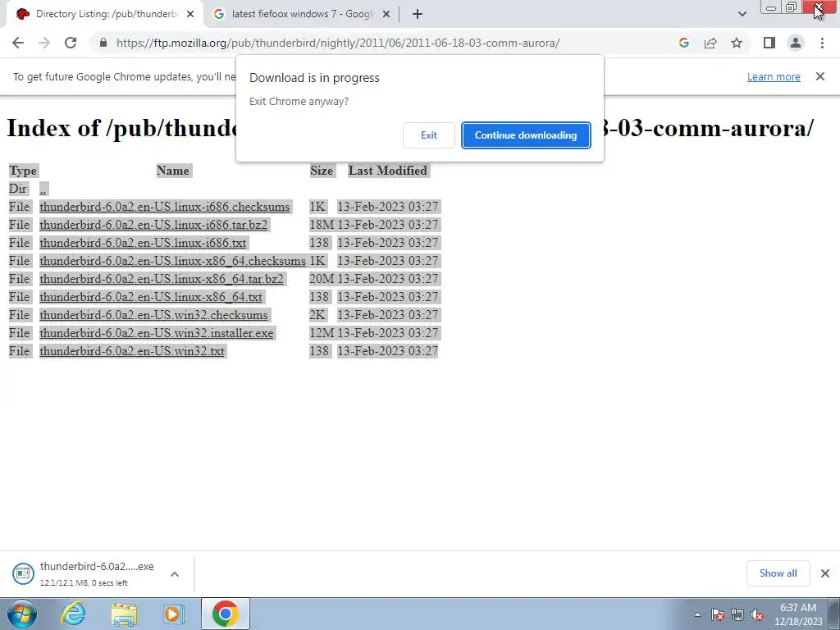This screenshot has width=840, height=630.
Task: Open the parent directory link
Action: [x=43, y=189]
